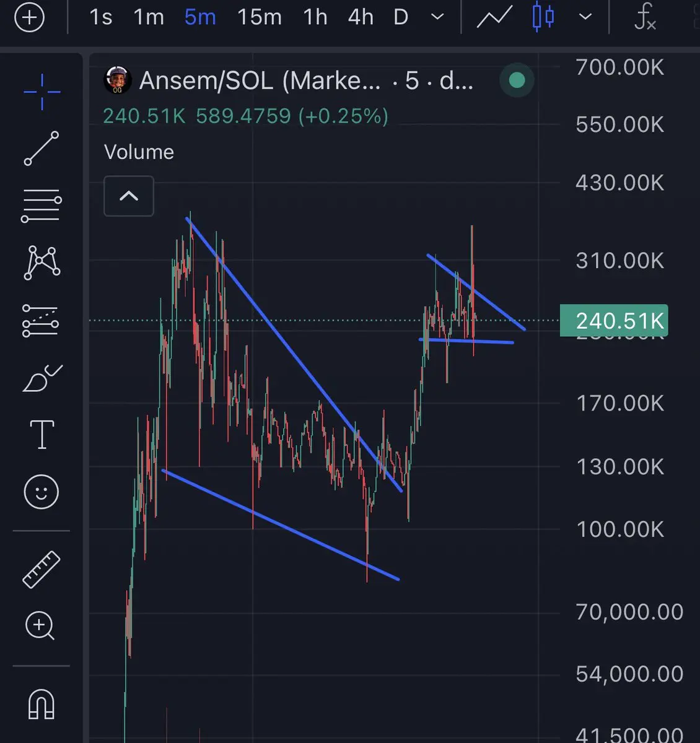700x743 pixels.
Task: Select the projection forecasting tool
Action: 41,321
